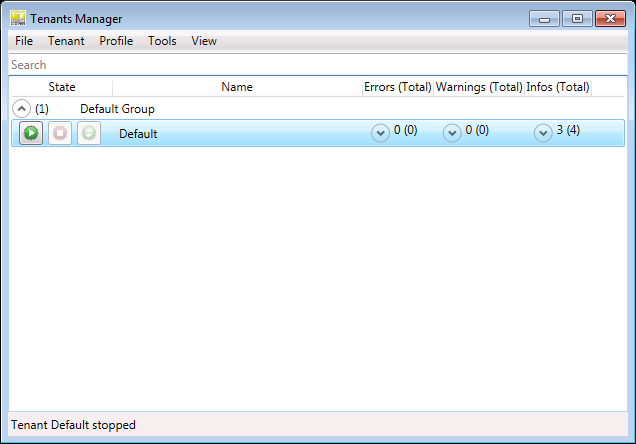Maximize the Tenants Manager window
Screen dimensions: 636x444
pos(577,19)
